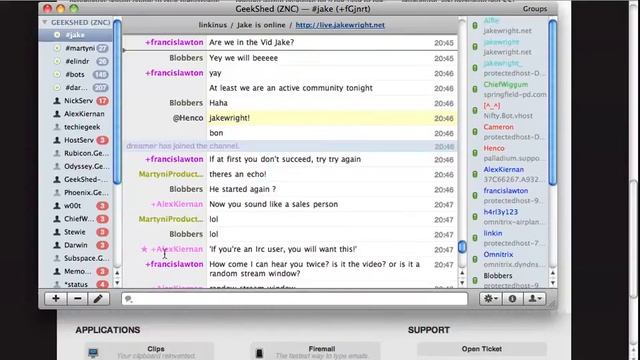
Task: Click Open Ticket in background page
Action: (x=482, y=349)
